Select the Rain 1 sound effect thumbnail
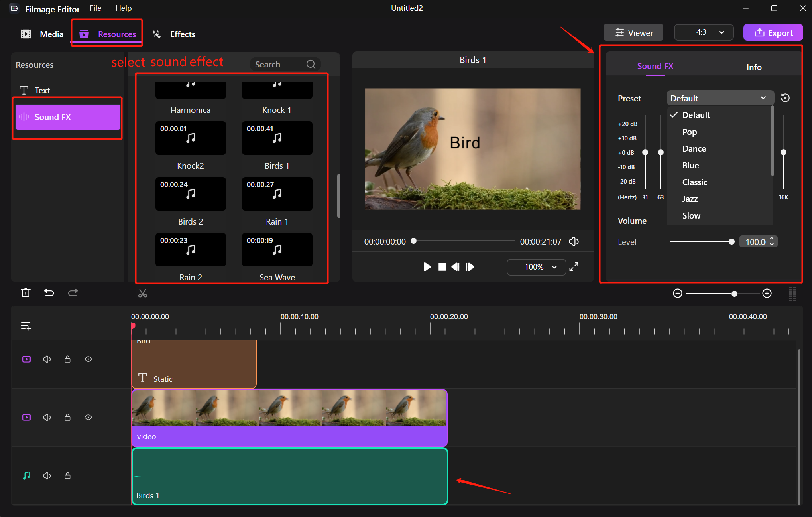This screenshot has width=812, height=517. [x=277, y=194]
